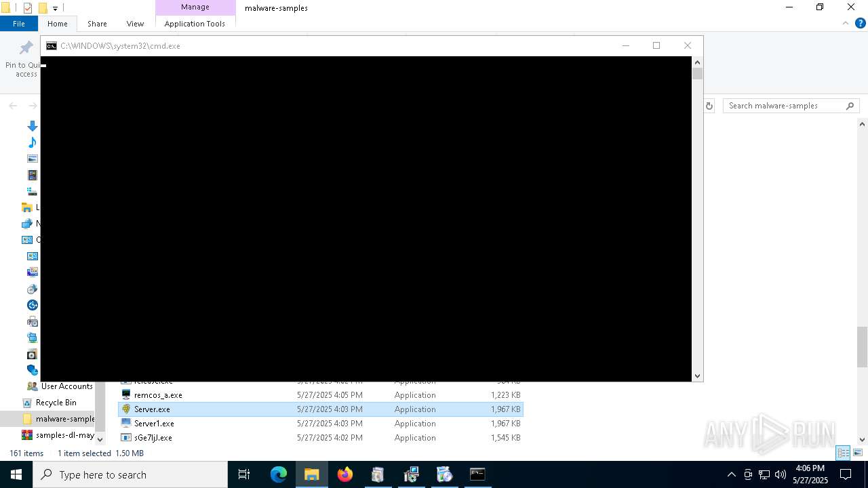The image size is (868, 488).
Task: Select the Server.exe file name
Action: pyautogui.click(x=152, y=409)
